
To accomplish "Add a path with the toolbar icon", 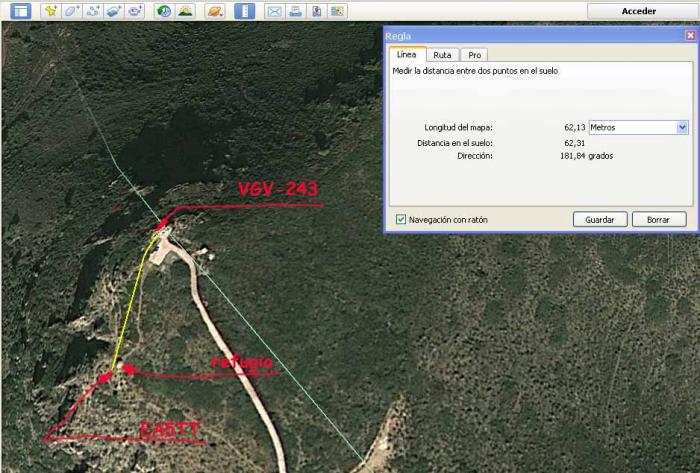I will [92, 11].
